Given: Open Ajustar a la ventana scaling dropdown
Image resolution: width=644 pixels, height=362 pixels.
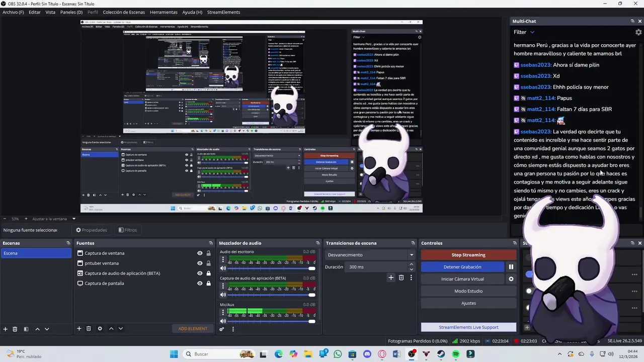Looking at the screenshot, I should (73, 219).
